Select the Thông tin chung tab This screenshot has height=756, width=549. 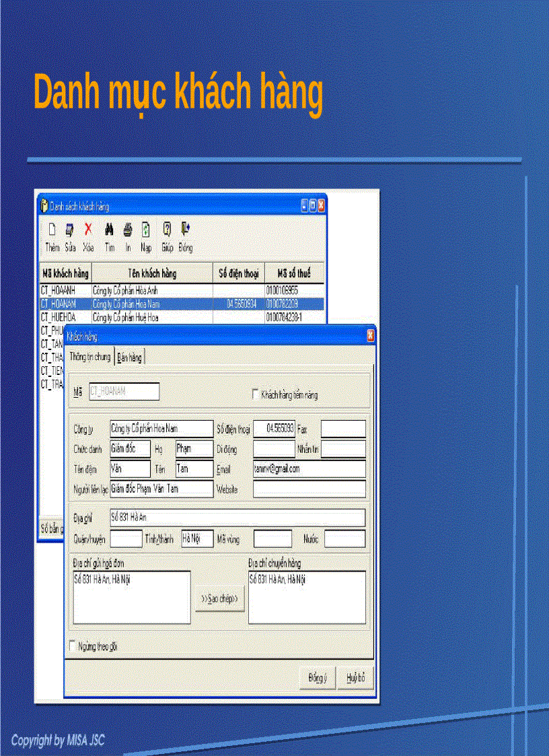coord(90,357)
